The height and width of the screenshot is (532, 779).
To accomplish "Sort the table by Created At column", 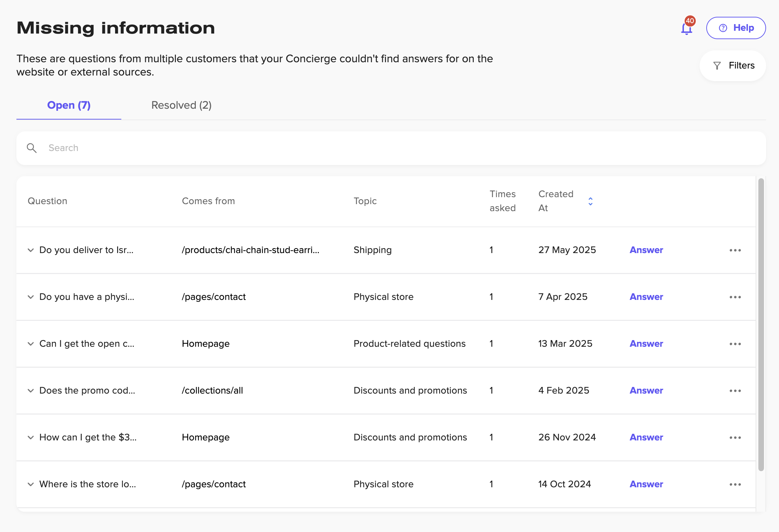I will (x=590, y=201).
